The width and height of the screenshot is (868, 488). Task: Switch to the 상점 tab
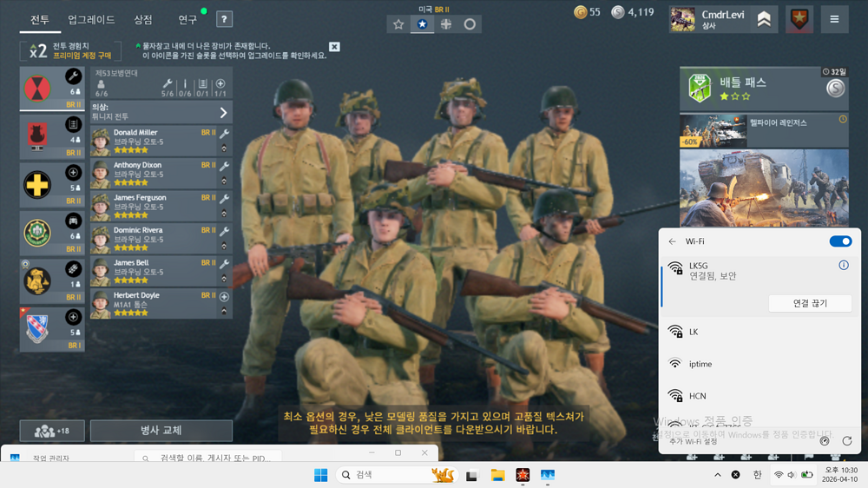143,19
